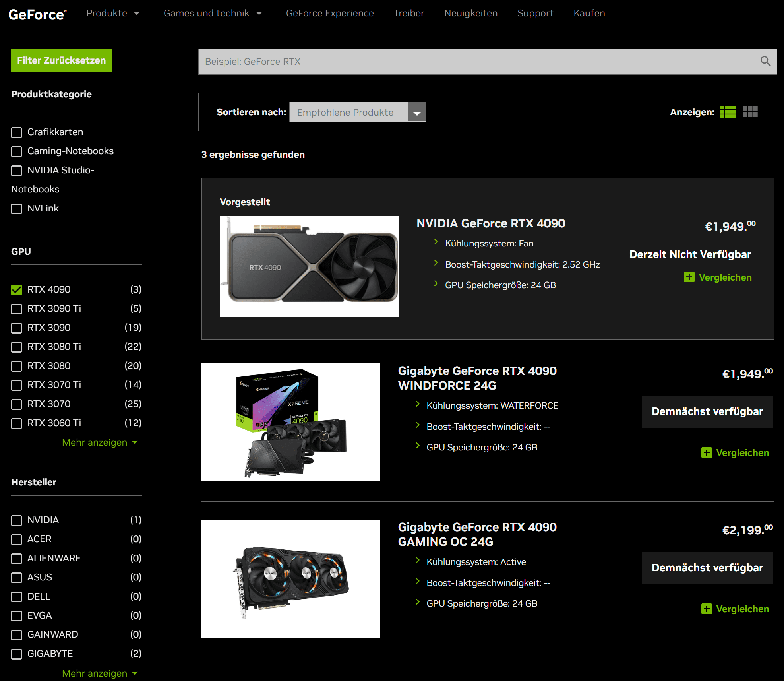Click chevron beside Kühlungssystem: WATERFORCE
Screen dimensions: 784x681
click(418, 404)
